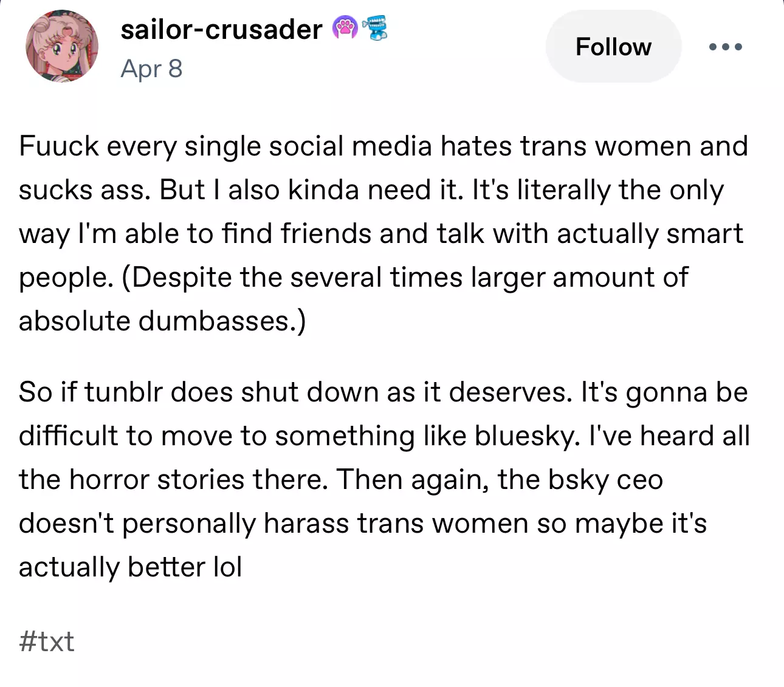
Task: Click the Apr 8 post date
Action: 151,69
